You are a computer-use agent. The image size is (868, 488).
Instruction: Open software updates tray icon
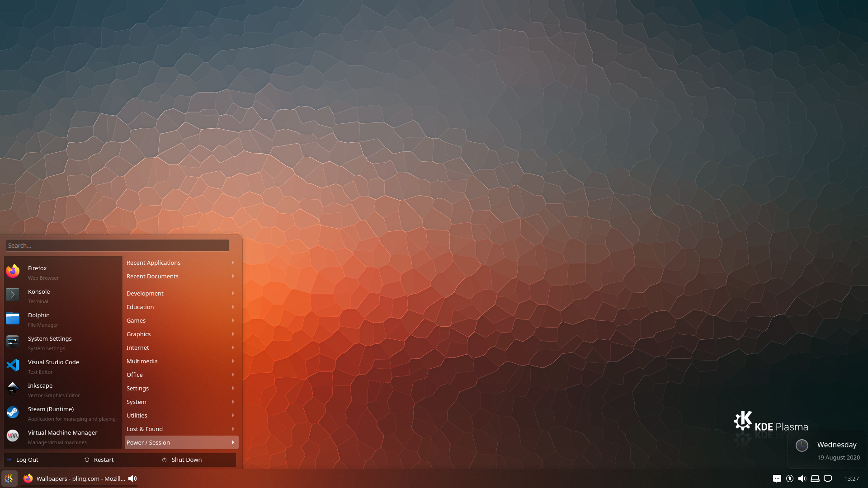[x=790, y=479]
